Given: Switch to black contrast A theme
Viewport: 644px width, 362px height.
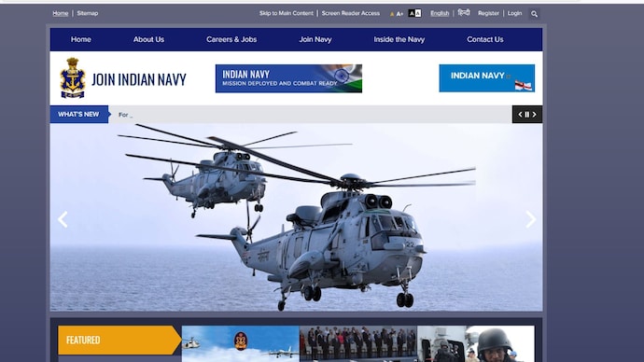Looking at the screenshot, I should coord(412,14).
